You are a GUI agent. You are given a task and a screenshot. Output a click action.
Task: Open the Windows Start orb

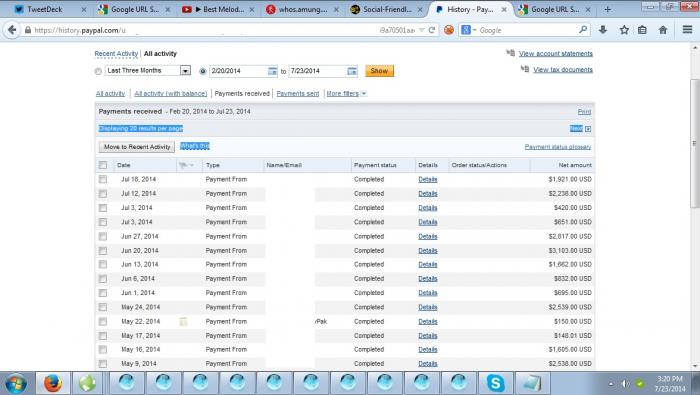[x=16, y=383]
